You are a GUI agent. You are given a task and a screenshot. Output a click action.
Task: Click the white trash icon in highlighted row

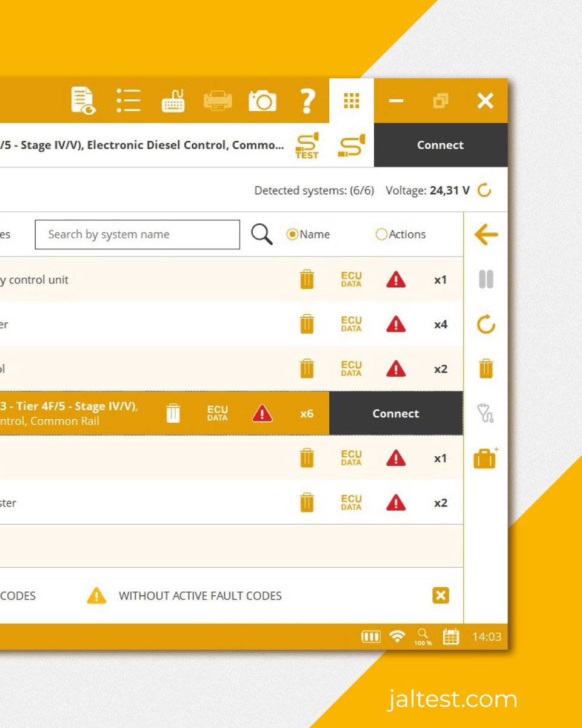tap(173, 414)
